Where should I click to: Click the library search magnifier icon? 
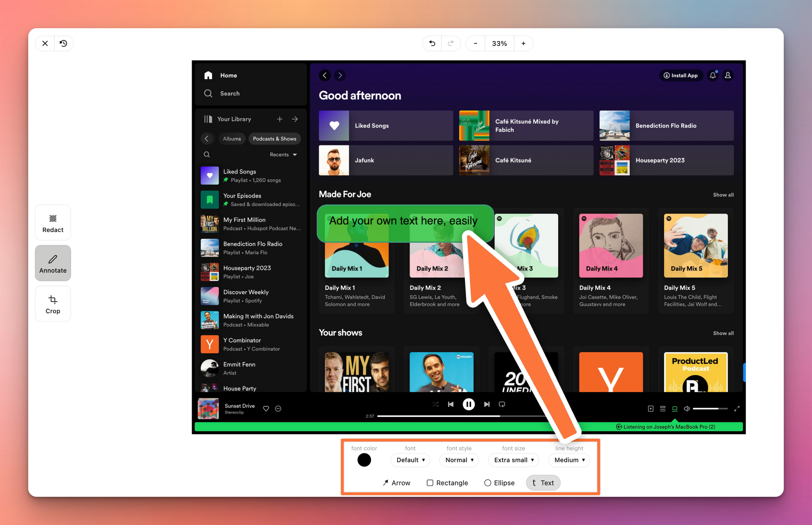tap(207, 154)
